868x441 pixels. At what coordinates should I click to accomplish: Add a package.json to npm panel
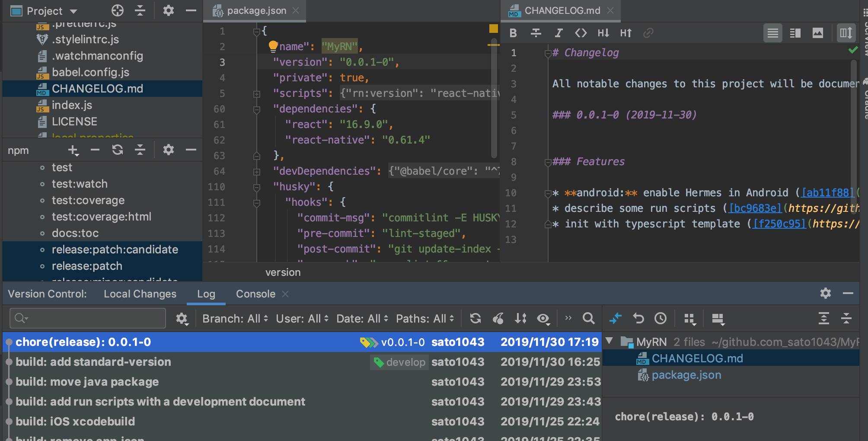tap(73, 150)
